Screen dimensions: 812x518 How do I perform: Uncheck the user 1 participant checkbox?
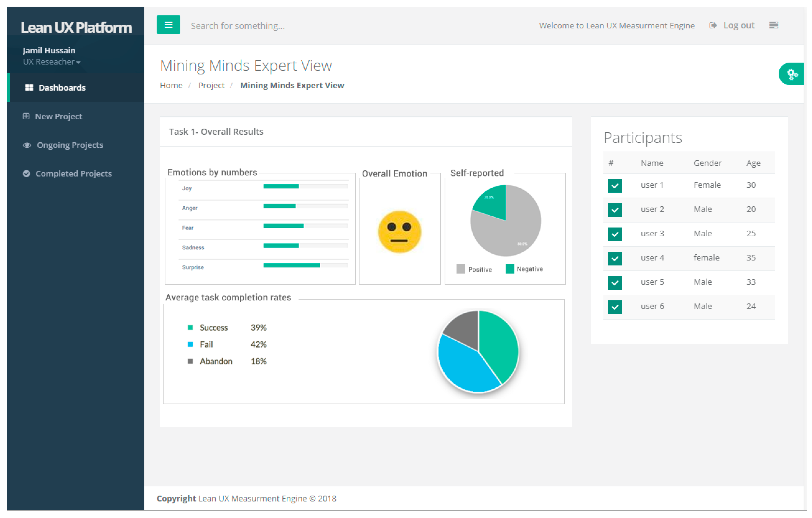(x=615, y=185)
